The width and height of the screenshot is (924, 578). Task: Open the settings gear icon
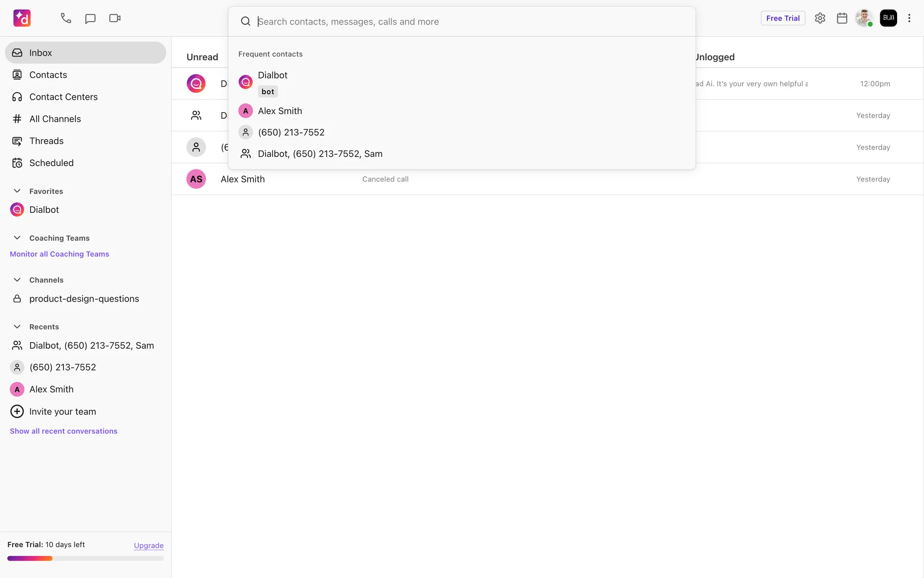point(820,18)
